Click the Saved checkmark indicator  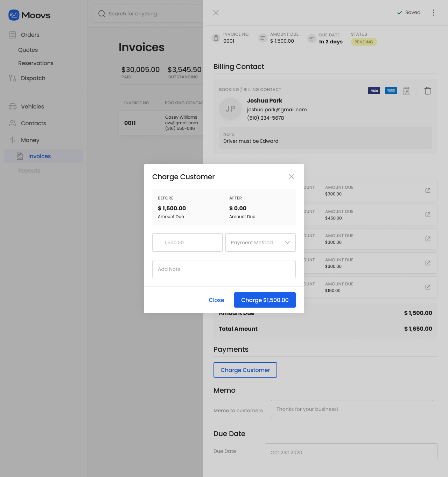pos(399,12)
